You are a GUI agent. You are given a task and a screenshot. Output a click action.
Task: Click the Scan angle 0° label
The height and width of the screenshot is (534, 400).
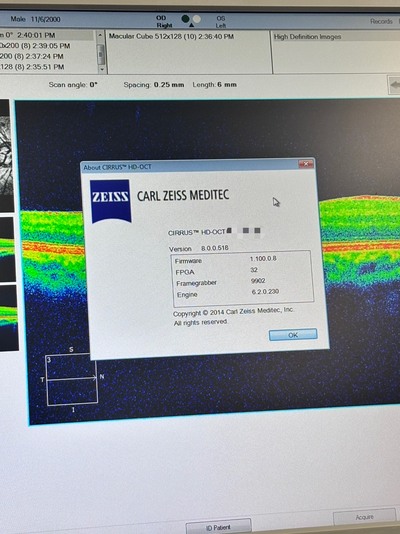73,84
